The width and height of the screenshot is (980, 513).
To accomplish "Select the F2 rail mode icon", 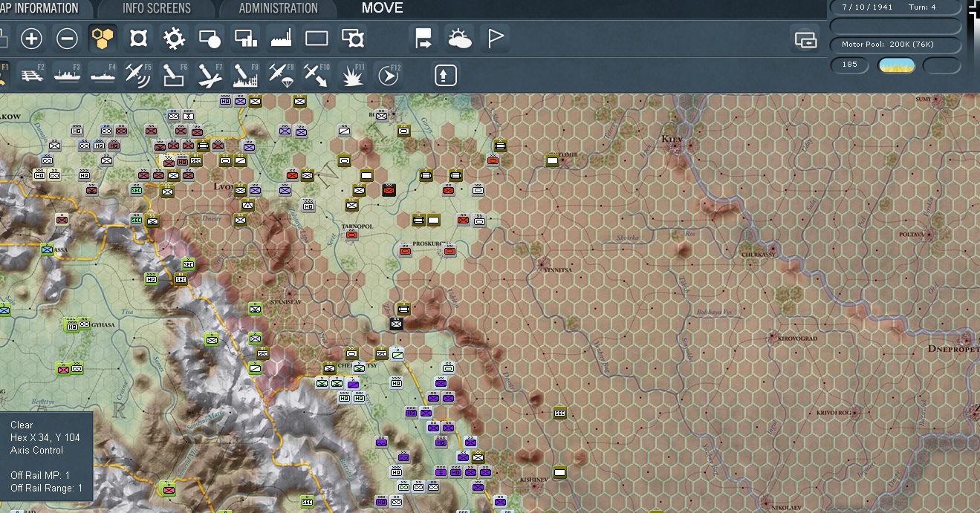I will point(32,75).
